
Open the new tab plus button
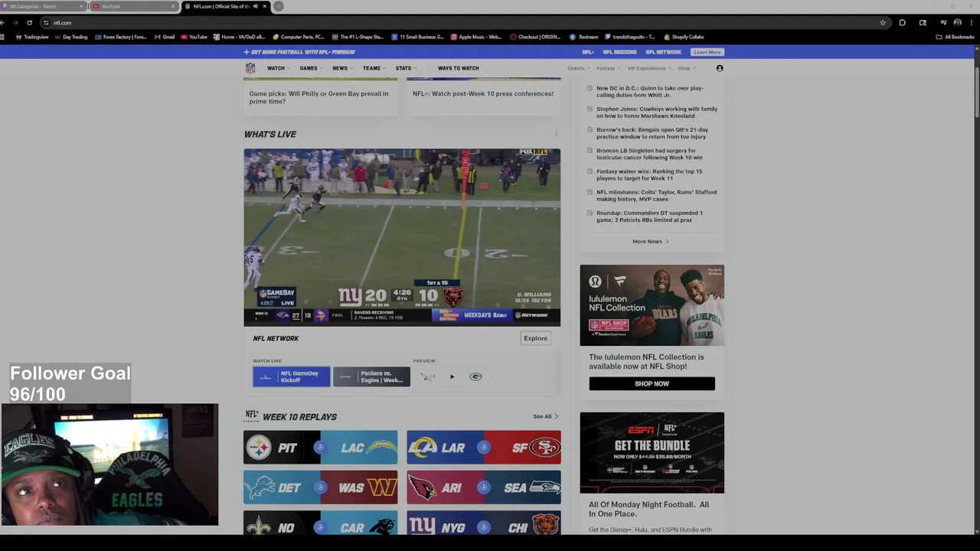tap(279, 6)
